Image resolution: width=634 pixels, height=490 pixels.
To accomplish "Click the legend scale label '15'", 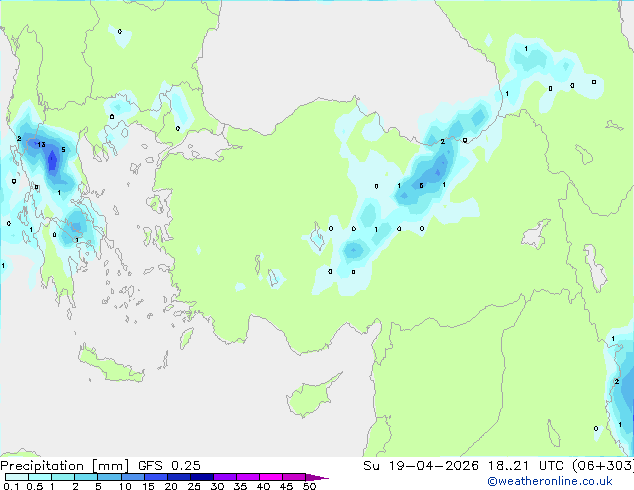I will tap(148, 486).
